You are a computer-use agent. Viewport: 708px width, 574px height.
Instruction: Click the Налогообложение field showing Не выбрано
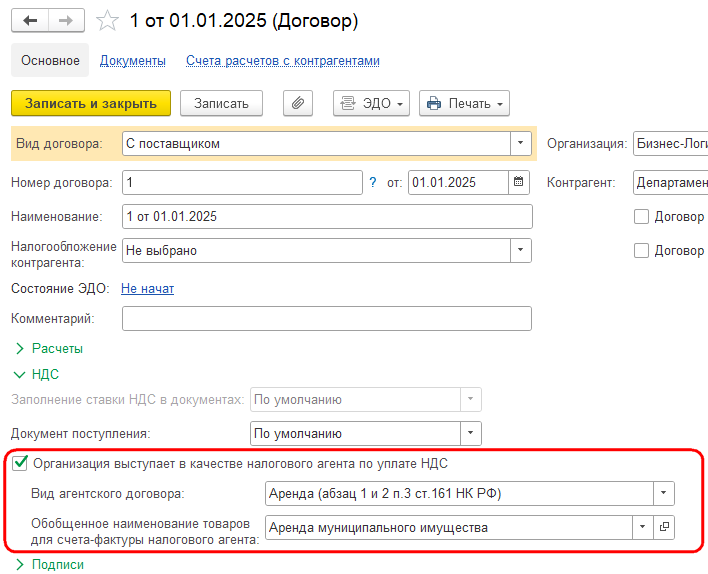[x=316, y=251]
